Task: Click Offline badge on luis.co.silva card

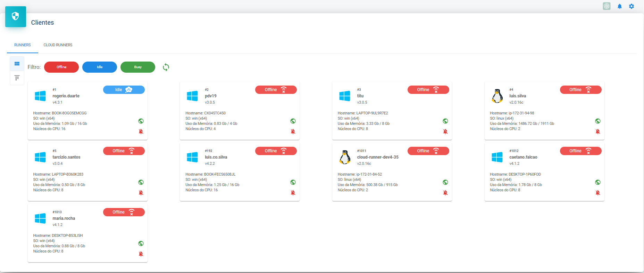Action: click(x=276, y=151)
